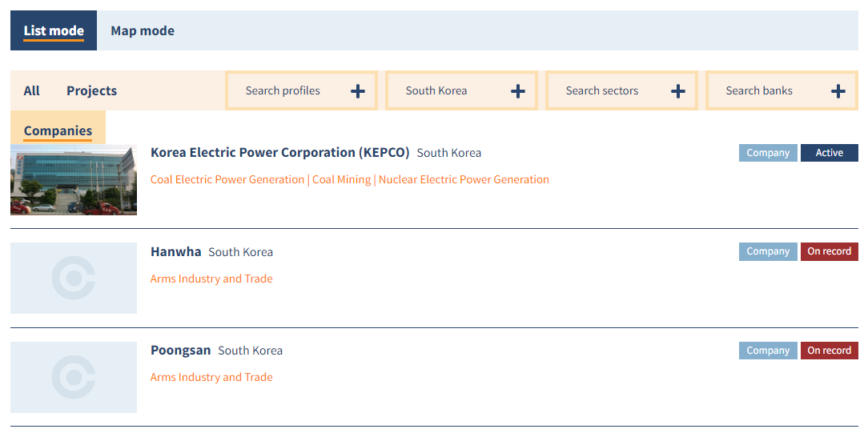Open the Search banks dropdown
Screen dimensions: 868x437
(x=782, y=90)
